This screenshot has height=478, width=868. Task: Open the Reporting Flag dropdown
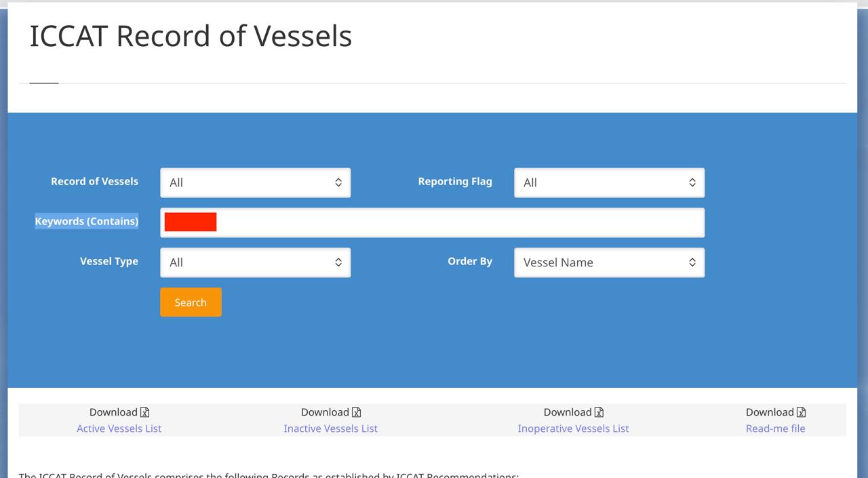point(609,182)
